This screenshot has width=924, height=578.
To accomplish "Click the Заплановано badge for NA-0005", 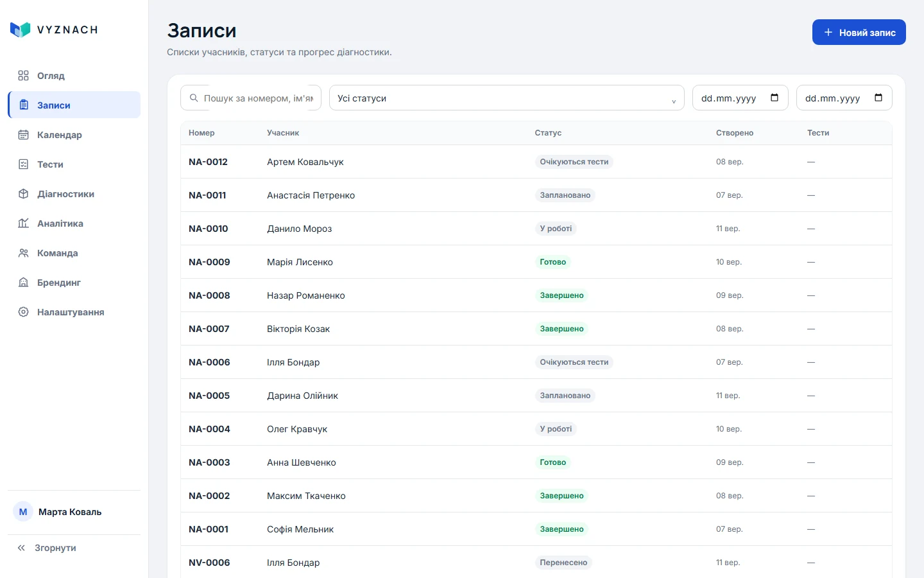I will (565, 396).
